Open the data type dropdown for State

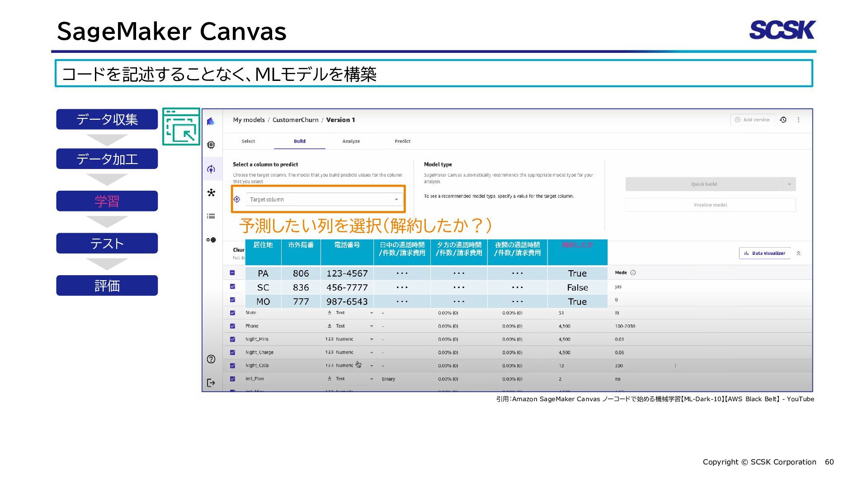click(372, 313)
